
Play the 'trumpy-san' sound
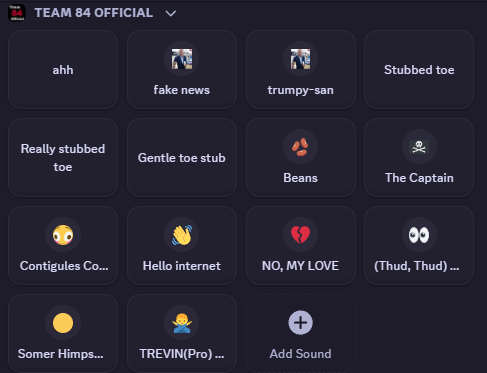(x=301, y=70)
